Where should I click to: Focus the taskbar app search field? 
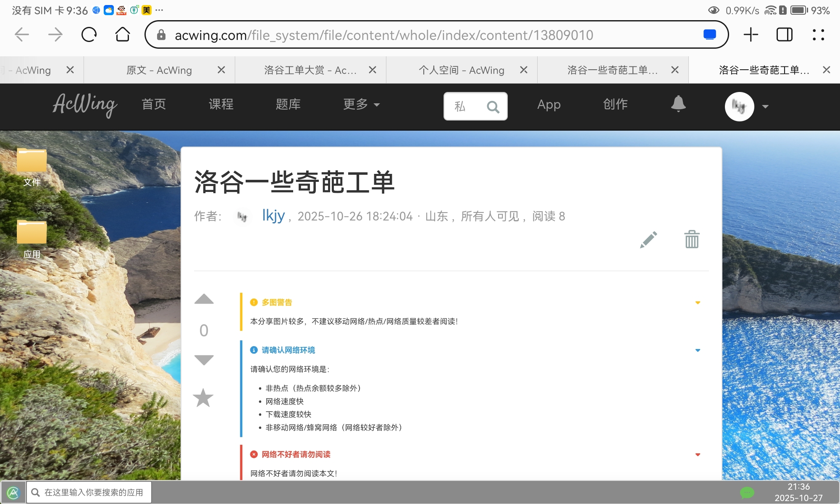93,492
